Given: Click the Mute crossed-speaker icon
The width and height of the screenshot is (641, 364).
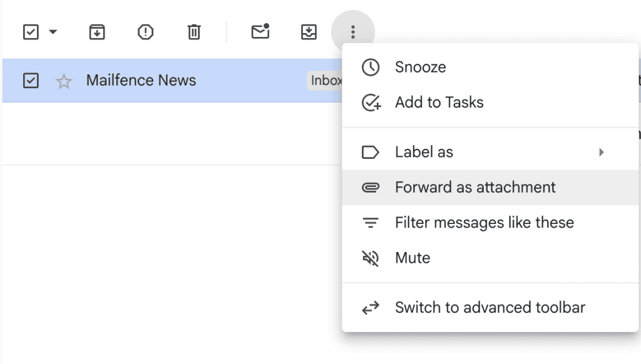Looking at the screenshot, I should click(370, 258).
